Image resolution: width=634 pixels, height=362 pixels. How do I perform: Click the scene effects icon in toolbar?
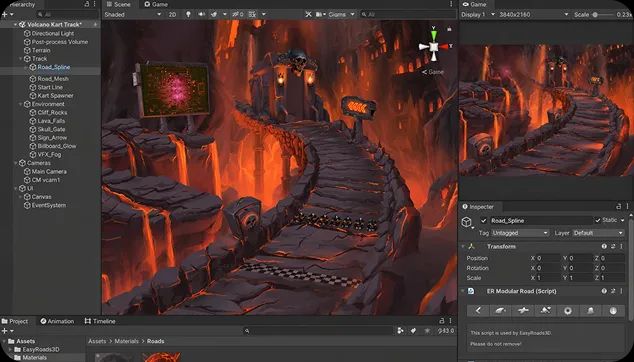[214, 14]
